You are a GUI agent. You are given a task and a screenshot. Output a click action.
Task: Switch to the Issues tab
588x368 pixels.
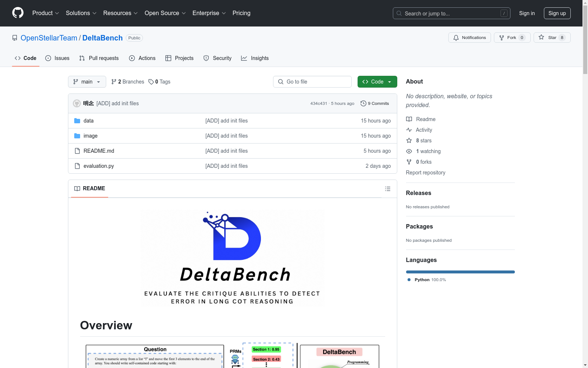[57, 58]
